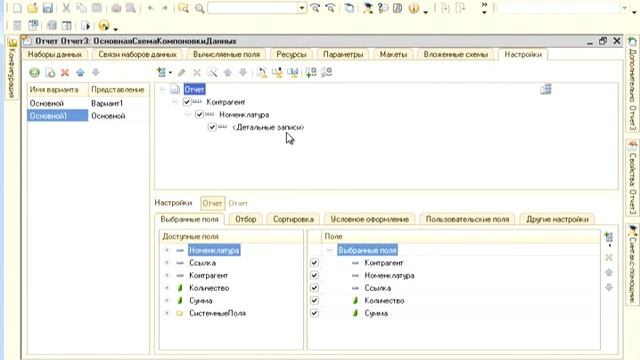Collapse the Выбранные поля node
Viewport: 640px width, 360px height.
coord(329,250)
